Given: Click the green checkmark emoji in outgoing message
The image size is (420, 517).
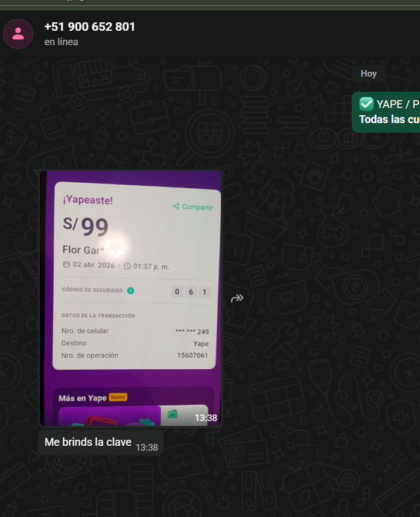Looking at the screenshot, I should 366,104.
